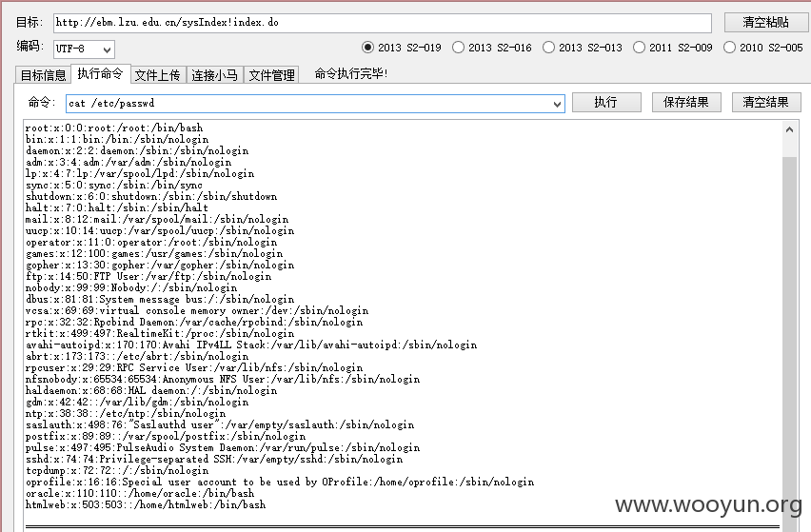Open the 连接小马 tab
The width and height of the screenshot is (811, 532).
click(214, 75)
